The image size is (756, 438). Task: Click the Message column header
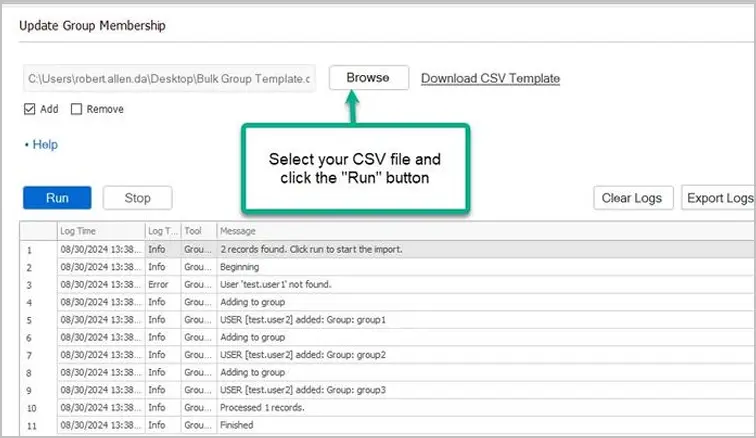pos(486,231)
